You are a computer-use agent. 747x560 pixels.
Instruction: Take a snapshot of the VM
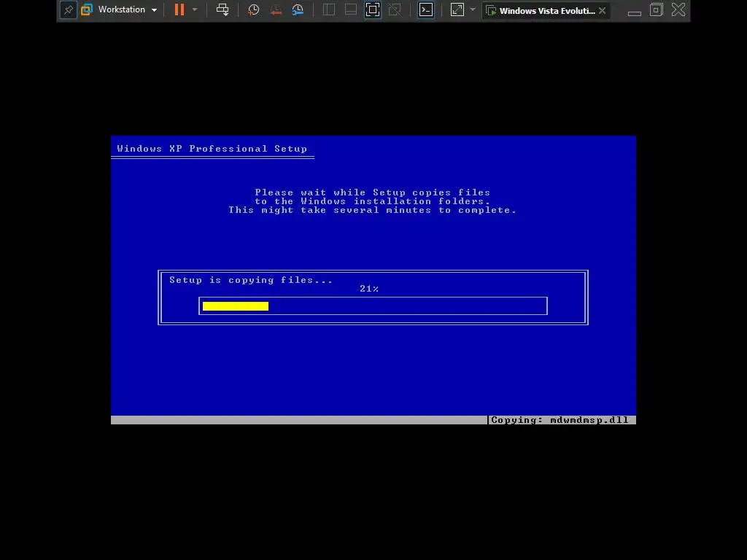(x=253, y=9)
